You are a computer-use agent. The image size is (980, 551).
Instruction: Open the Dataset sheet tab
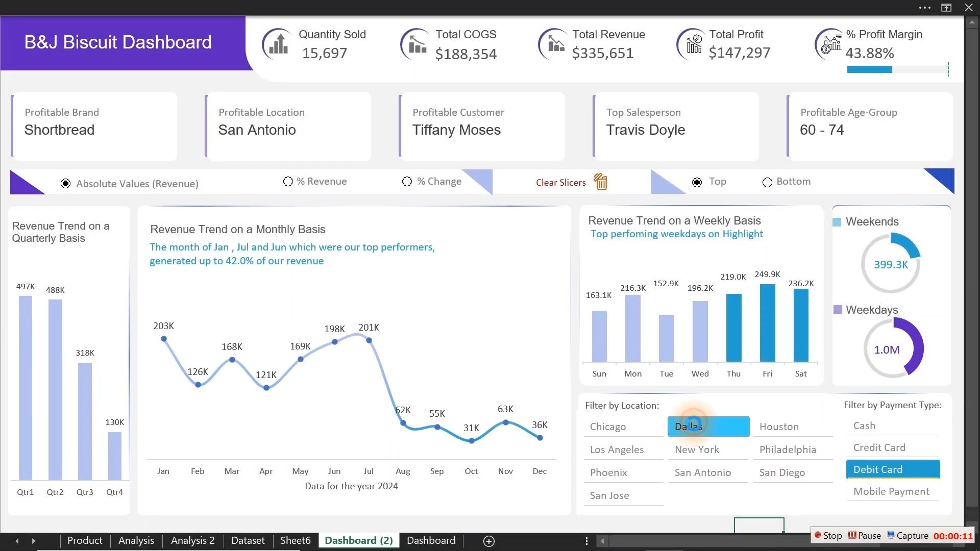(x=248, y=540)
